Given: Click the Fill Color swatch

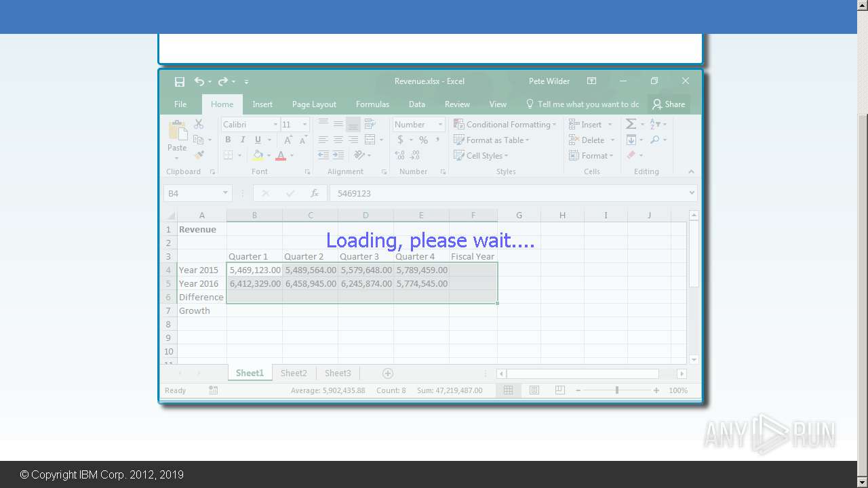Looking at the screenshot, I should pos(258,155).
